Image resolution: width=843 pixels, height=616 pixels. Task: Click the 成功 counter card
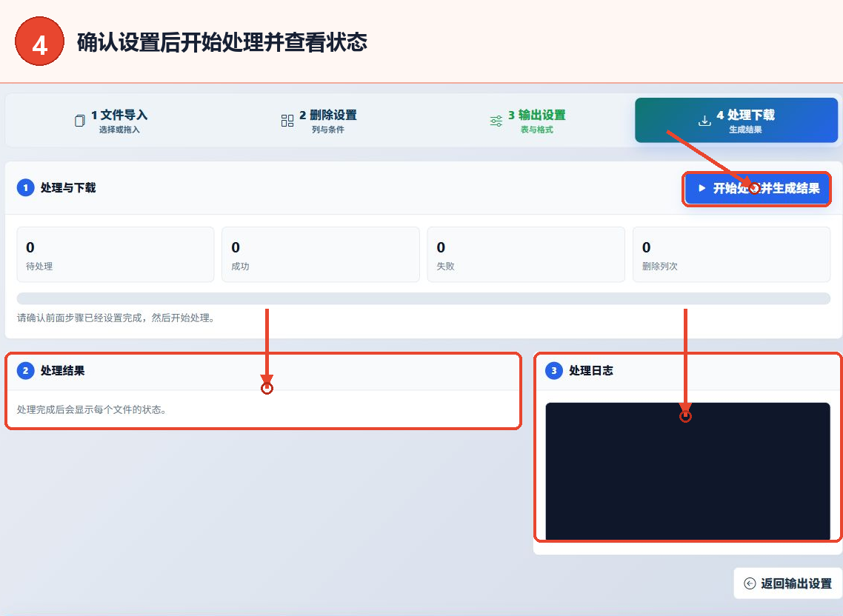[321, 254]
